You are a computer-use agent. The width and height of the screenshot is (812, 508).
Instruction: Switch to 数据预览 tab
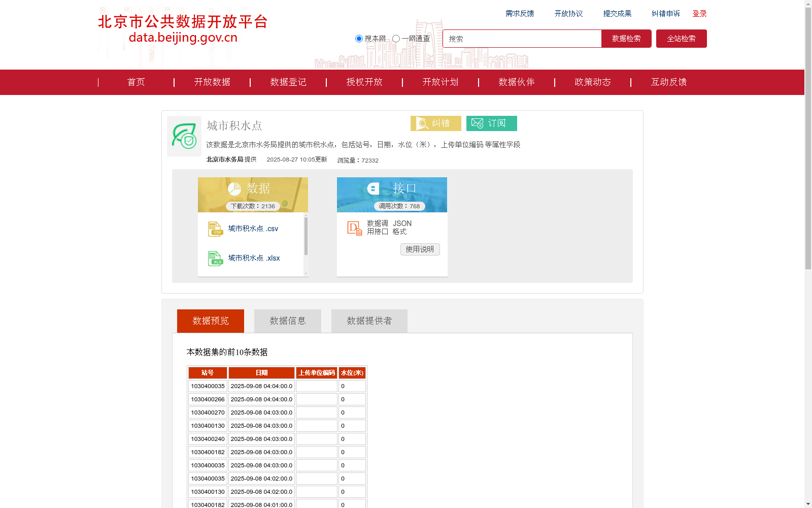tap(211, 321)
